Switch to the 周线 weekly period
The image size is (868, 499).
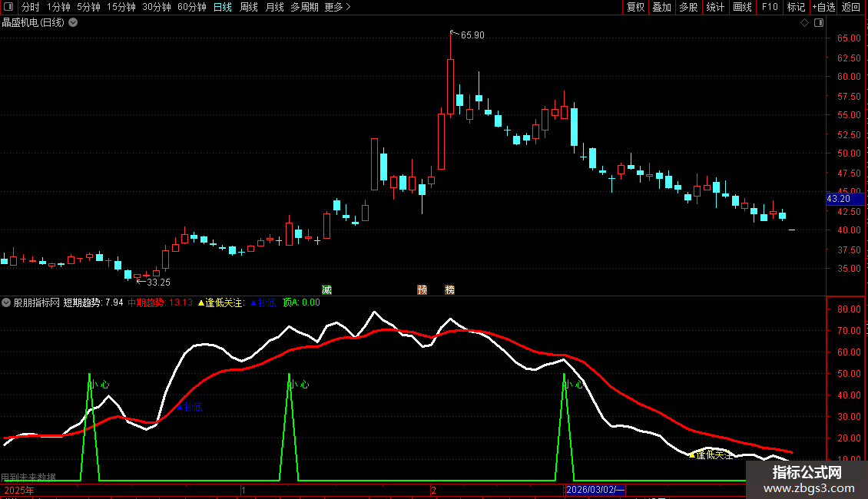tap(249, 7)
